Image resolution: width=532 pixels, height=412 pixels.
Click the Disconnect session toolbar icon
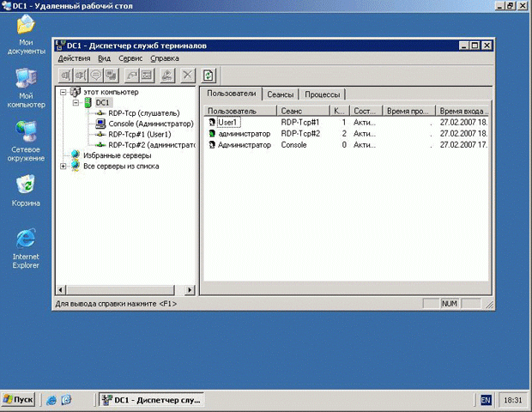81,75
